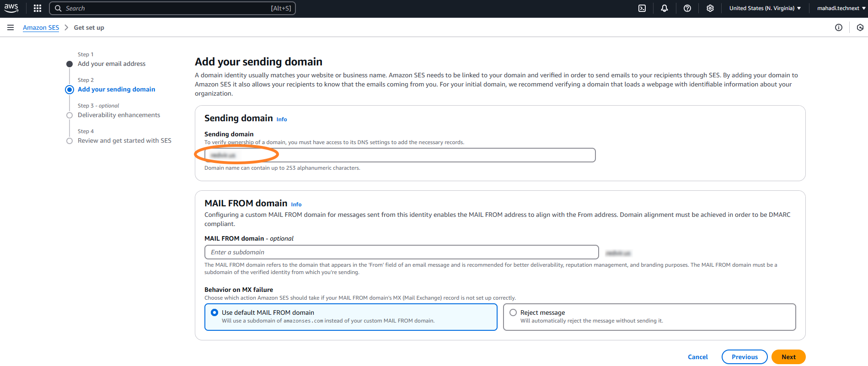This screenshot has width=868, height=366.
Task: Select the Reject message option
Action: (x=513, y=312)
